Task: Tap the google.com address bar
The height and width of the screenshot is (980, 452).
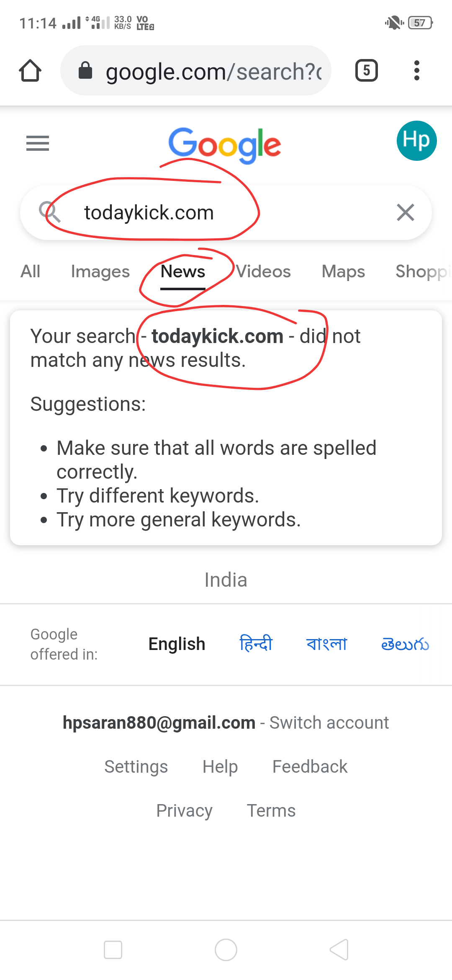Action: point(196,70)
